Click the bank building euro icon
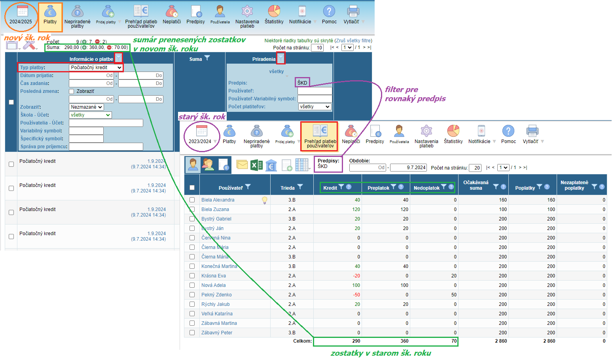The image size is (614, 364). 271,165
